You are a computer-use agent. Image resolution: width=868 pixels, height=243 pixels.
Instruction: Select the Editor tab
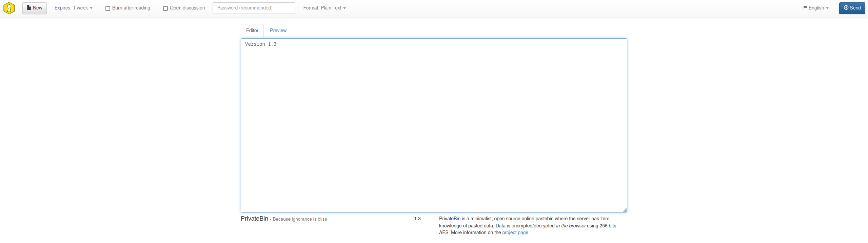(252, 31)
